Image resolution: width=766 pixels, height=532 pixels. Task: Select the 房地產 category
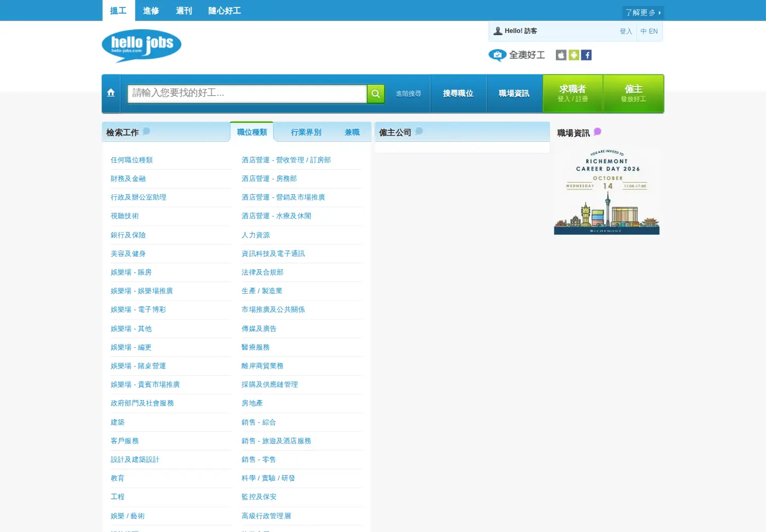point(252,403)
